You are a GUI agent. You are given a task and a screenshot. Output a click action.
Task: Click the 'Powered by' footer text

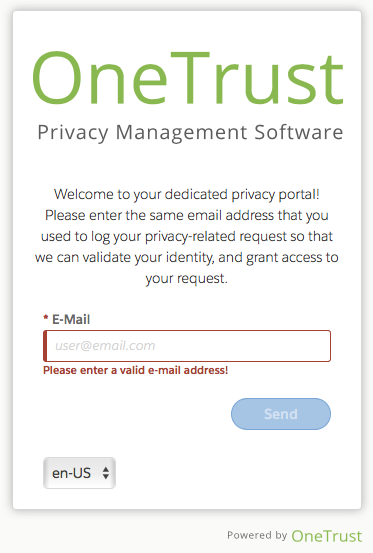point(257,535)
